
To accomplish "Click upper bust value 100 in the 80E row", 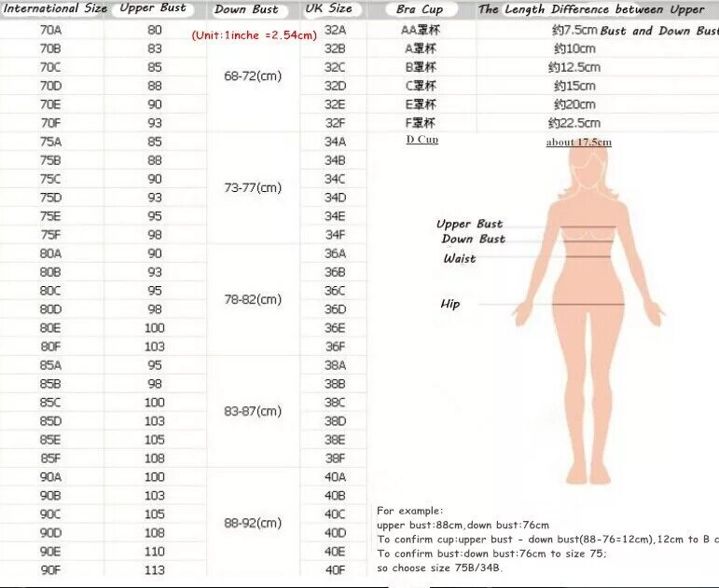I will pyautogui.click(x=155, y=328).
